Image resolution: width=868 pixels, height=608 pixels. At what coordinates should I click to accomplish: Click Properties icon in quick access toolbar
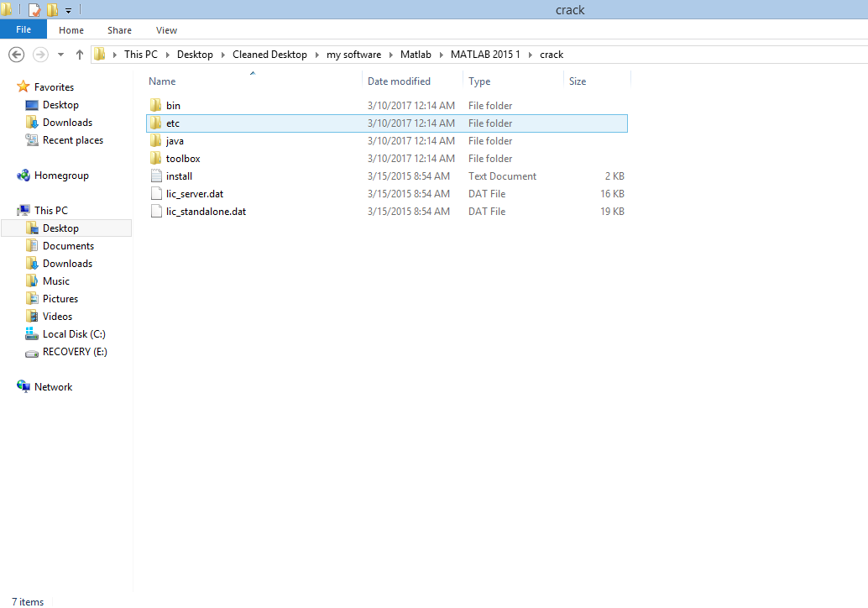pyautogui.click(x=34, y=10)
